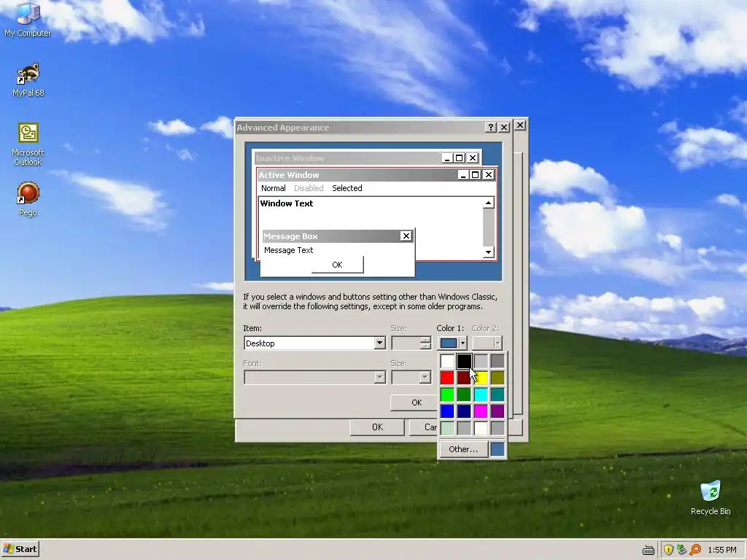Image resolution: width=747 pixels, height=560 pixels.
Task: Select the dark green swatch
Action: pyautogui.click(x=463, y=394)
